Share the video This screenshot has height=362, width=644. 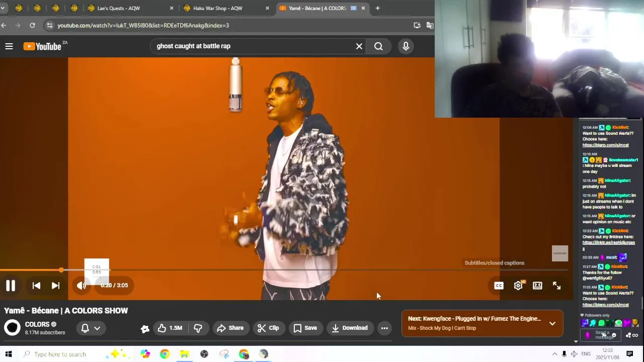pyautogui.click(x=230, y=328)
